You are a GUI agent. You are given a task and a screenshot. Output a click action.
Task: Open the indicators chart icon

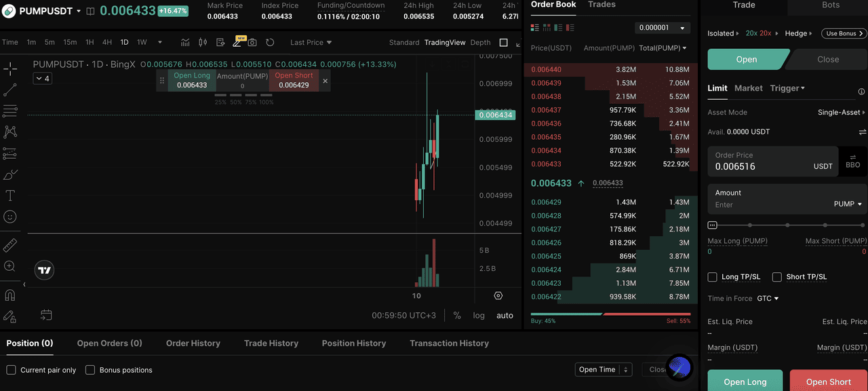coord(185,42)
